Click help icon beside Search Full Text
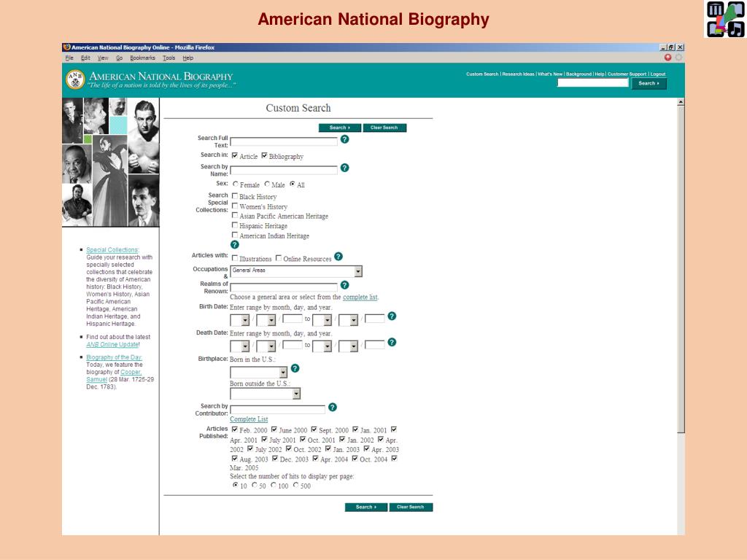This screenshot has height=560, width=747. tap(344, 139)
